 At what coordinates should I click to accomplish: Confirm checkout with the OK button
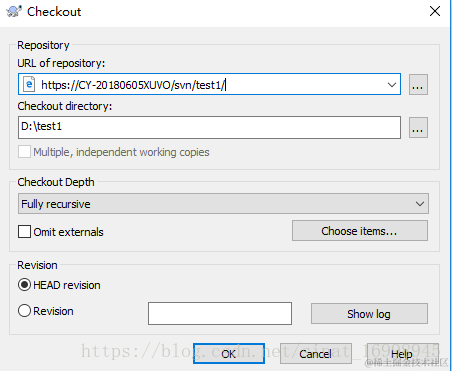(229, 354)
